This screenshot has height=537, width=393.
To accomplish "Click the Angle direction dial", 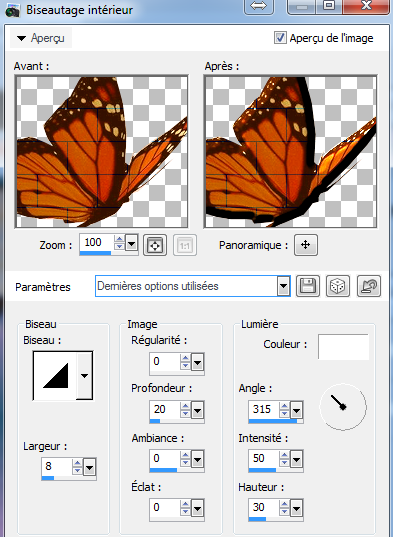I will click(343, 407).
